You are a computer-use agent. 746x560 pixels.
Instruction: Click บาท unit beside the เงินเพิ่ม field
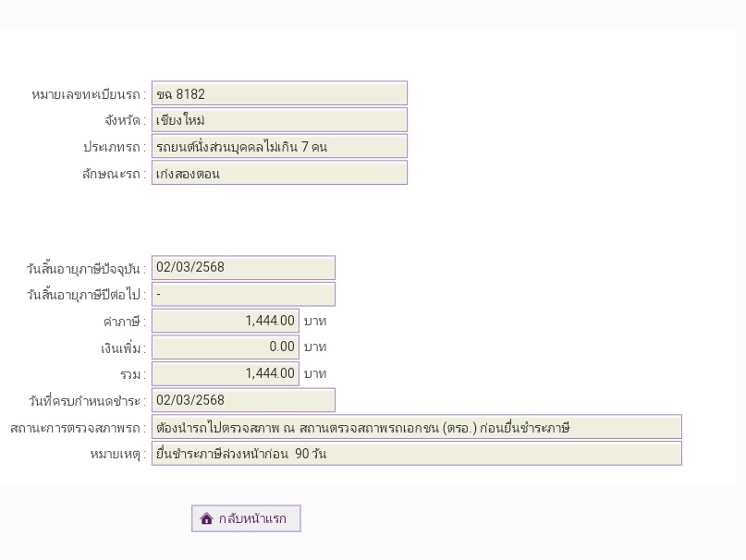click(x=315, y=347)
